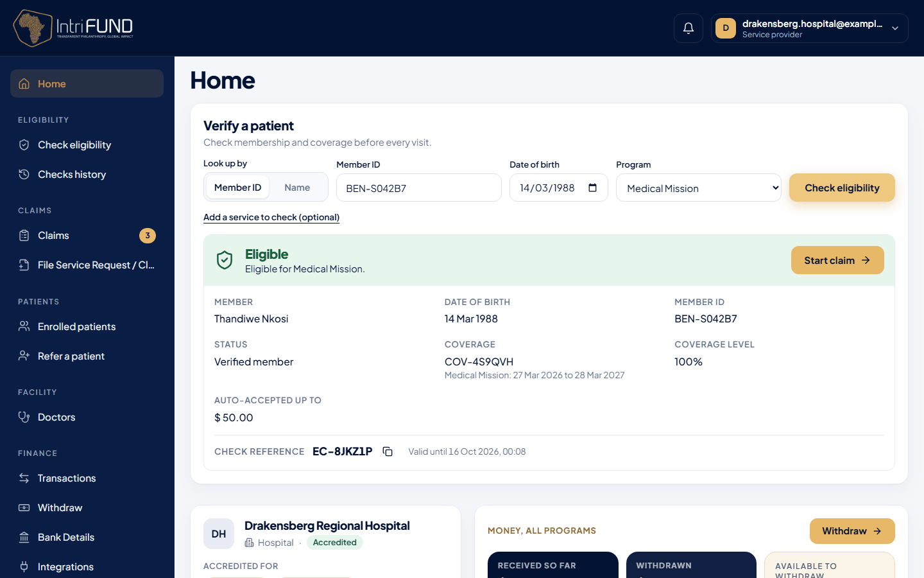Open the date of birth calendar picker
924x578 pixels.
click(592, 188)
